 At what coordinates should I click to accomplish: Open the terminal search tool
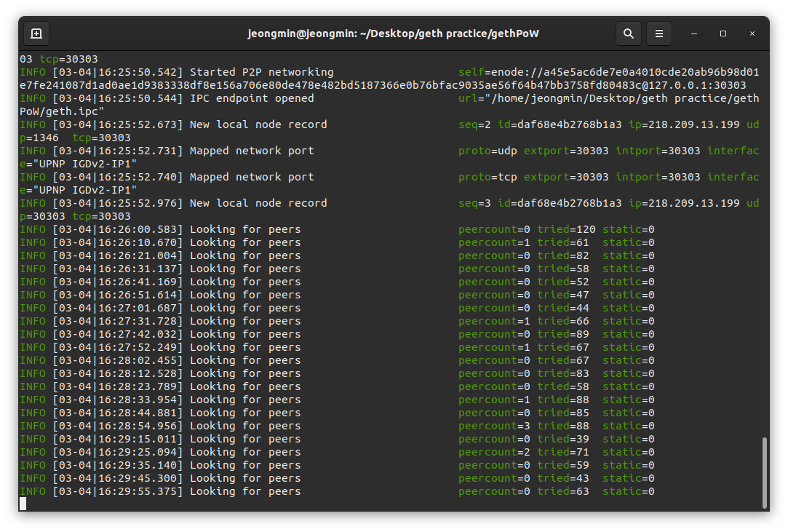click(628, 33)
